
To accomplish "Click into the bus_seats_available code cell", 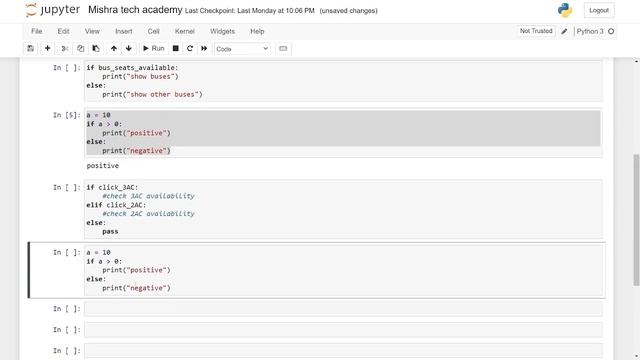I will click(x=343, y=81).
